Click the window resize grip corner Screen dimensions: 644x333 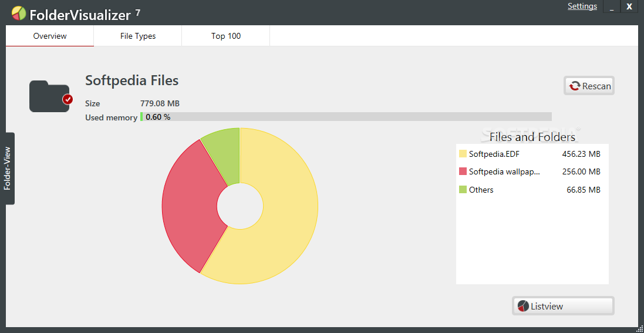pos(639,328)
